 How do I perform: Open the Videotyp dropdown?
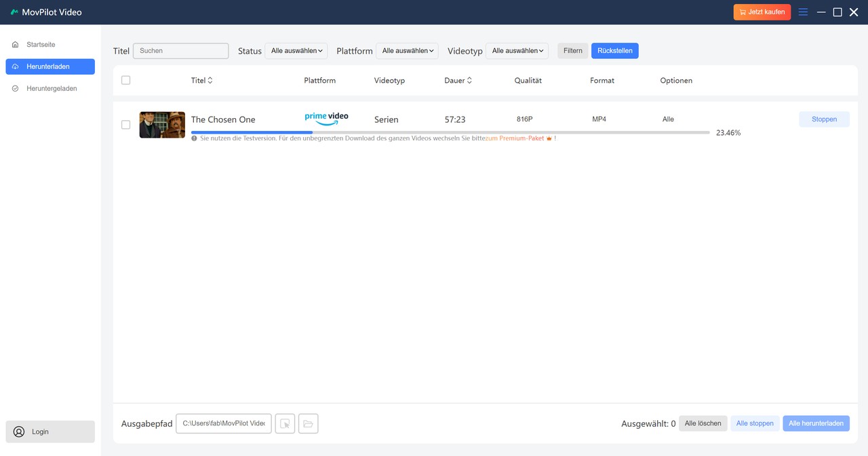point(517,50)
